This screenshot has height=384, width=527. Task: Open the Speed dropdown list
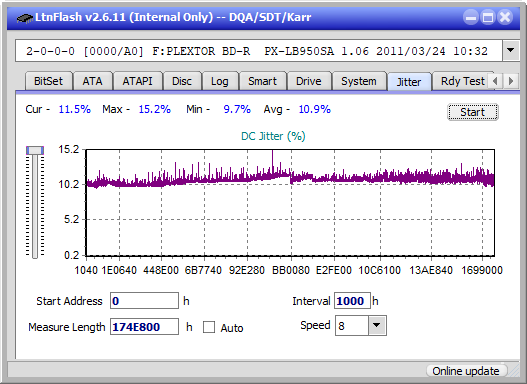click(377, 325)
